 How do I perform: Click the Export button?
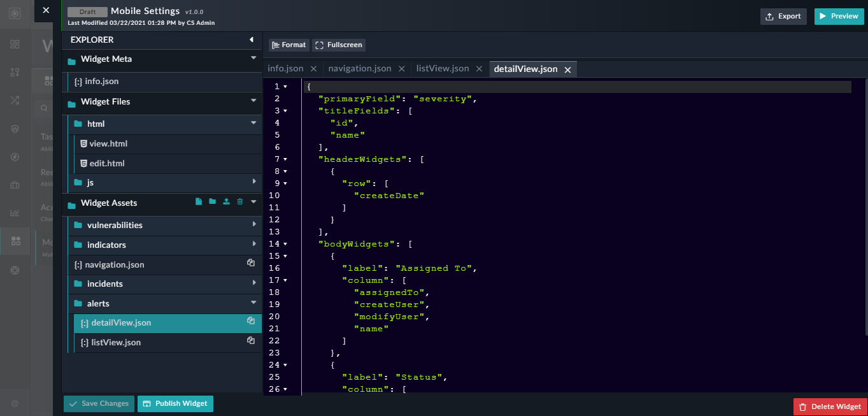point(783,17)
